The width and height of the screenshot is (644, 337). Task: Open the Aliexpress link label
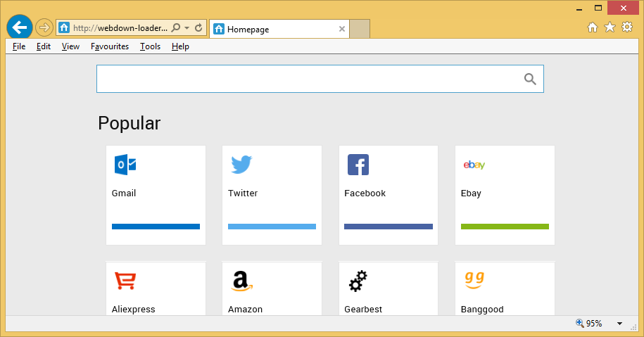pos(134,310)
